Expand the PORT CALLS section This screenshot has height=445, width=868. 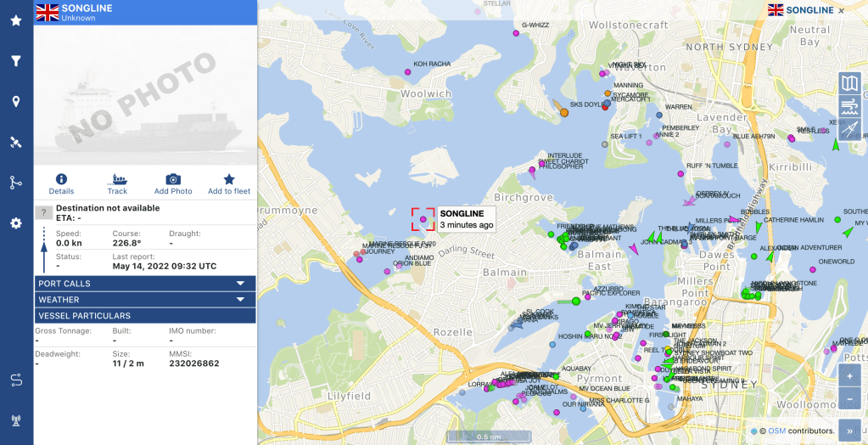pyautogui.click(x=145, y=284)
